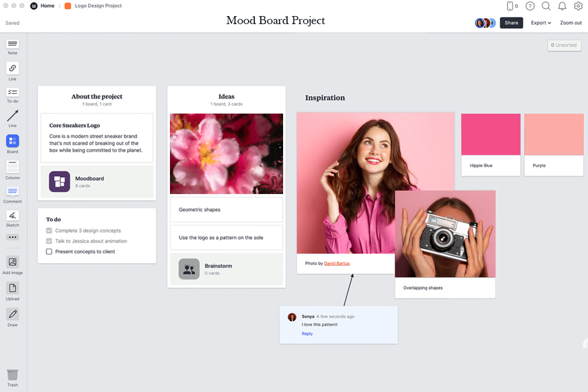Open the Brainstorm board icon

(189, 269)
